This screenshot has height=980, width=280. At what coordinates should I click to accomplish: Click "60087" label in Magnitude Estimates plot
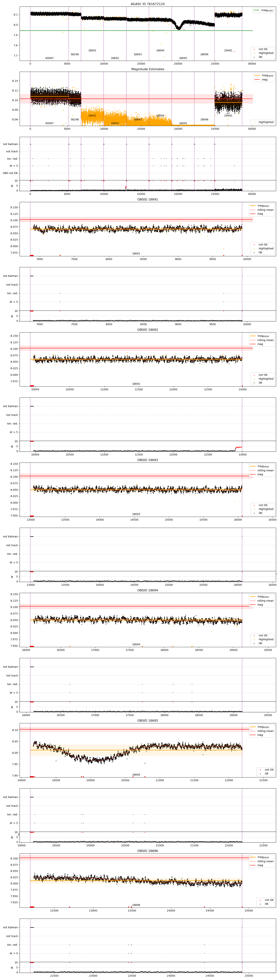point(49,123)
